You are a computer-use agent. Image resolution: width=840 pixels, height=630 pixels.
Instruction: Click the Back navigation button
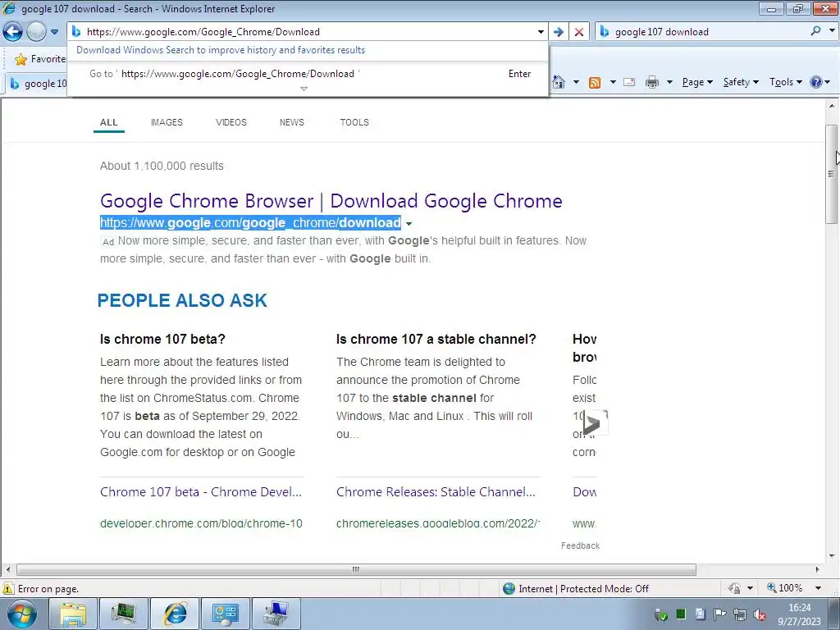(13, 32)
